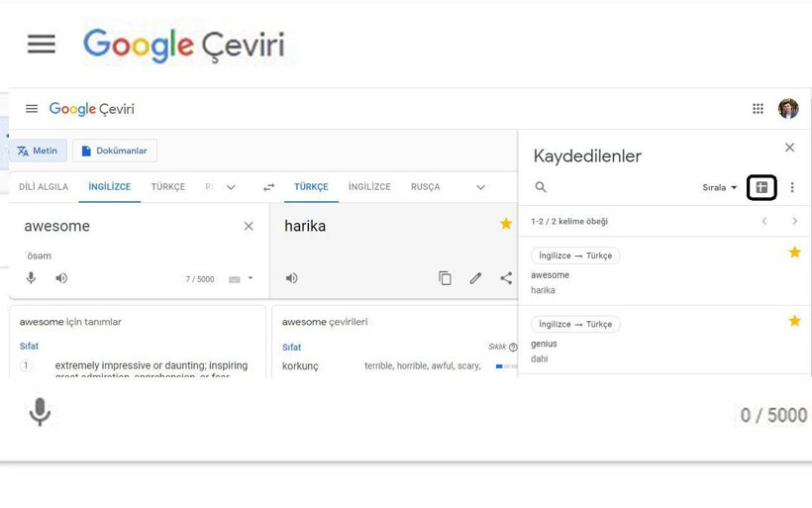Open the three-dot options in Kaydedilenler
Viewport: 812px width, 508px height.
[792, 187]
